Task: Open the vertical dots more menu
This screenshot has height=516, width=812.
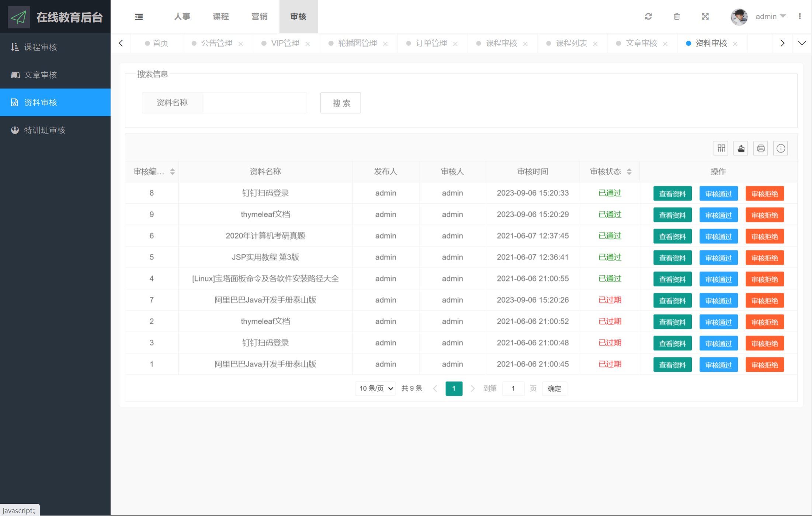Action: click(799, 17)
